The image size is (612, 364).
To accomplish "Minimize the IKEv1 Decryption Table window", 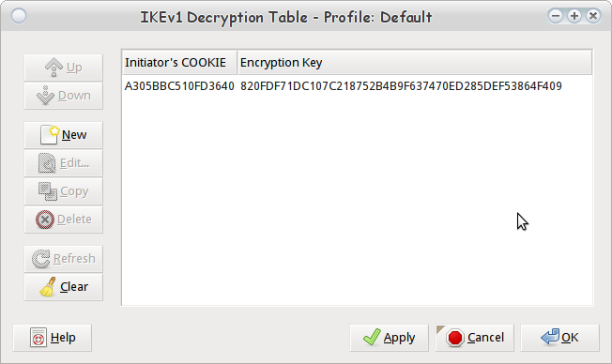I will (556, 16).
